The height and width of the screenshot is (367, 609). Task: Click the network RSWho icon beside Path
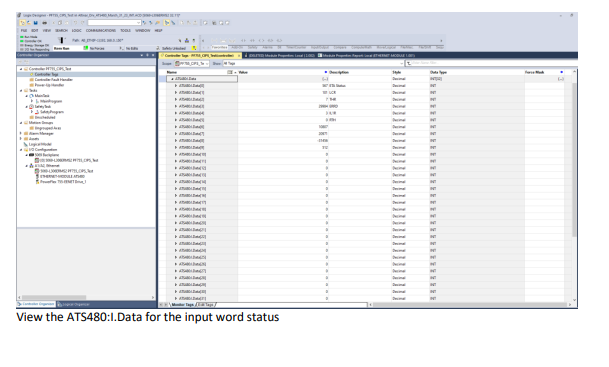186,40
